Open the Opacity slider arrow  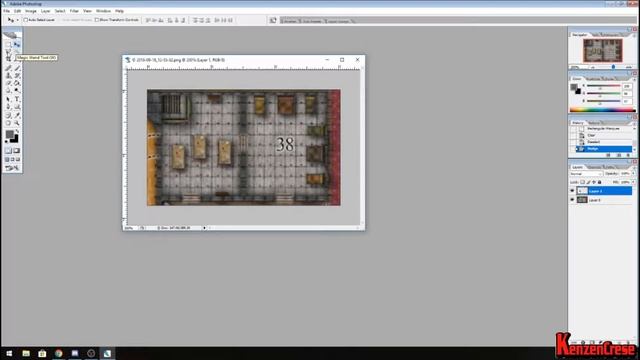click(x=633, y=173)
